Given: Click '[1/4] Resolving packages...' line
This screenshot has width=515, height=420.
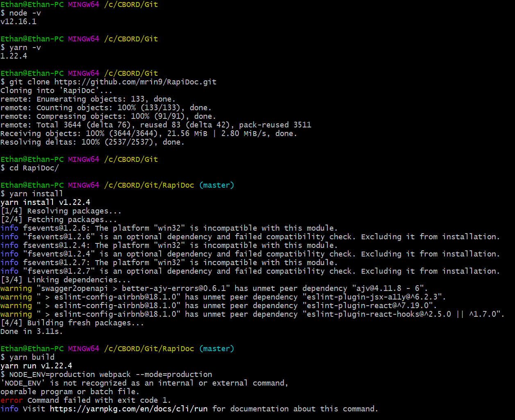Looking at the screenshot, I should click(61, 211).
